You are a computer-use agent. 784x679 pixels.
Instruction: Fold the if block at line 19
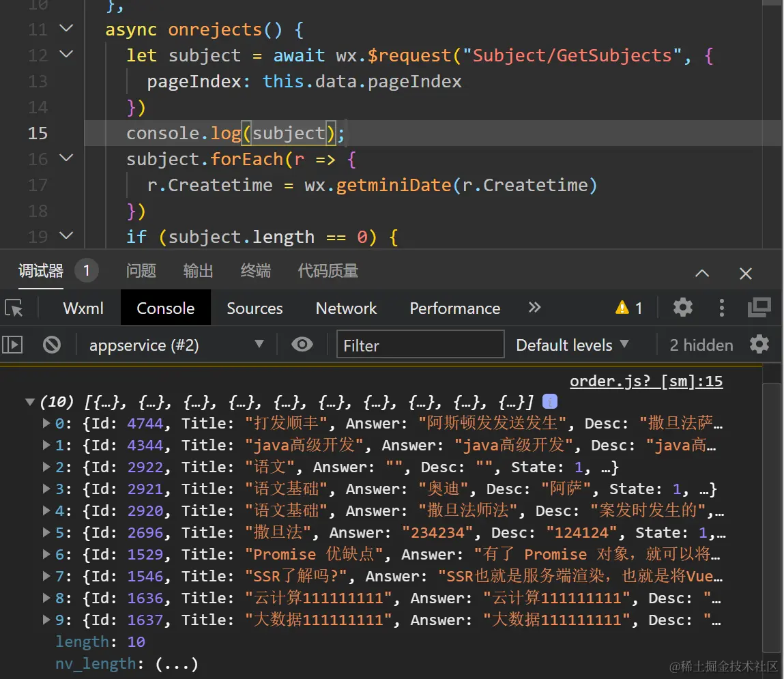(66, 235)
